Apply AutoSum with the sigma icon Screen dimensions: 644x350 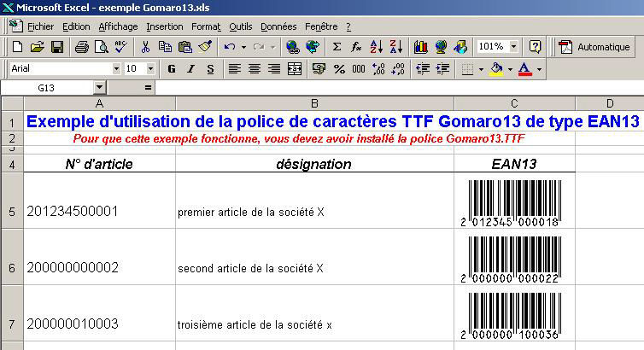click(337, 47)
